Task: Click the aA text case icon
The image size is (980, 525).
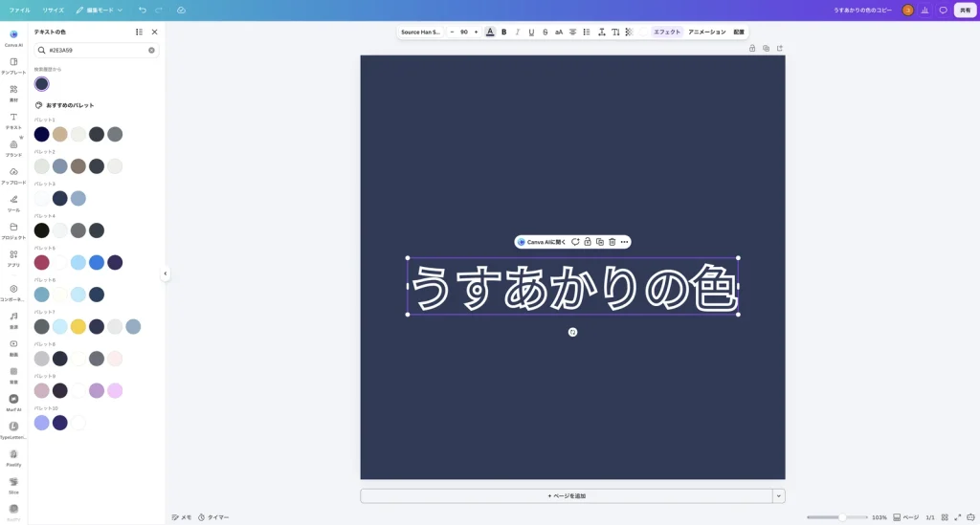Action: [559, 32]
